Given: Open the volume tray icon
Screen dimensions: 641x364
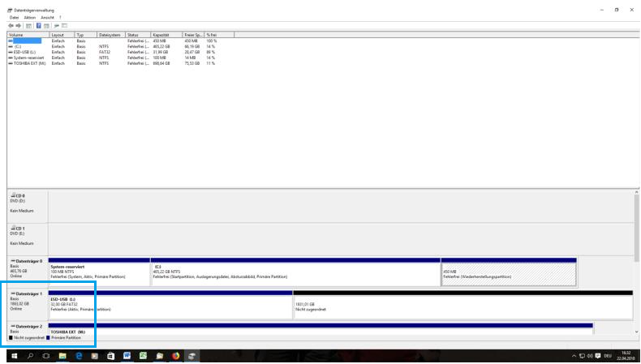Looking at the screenshot, I should tap(590, 356).
